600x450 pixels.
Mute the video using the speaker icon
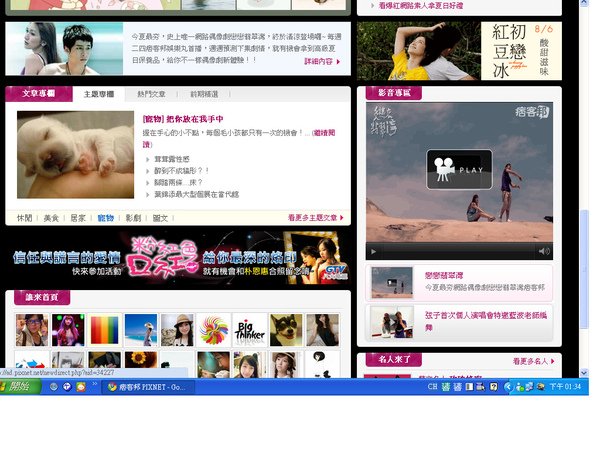544,251
